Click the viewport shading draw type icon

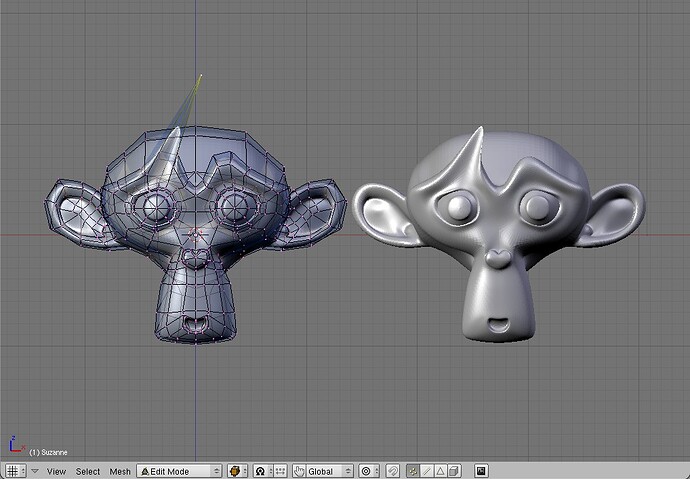[x=235, y=471]
